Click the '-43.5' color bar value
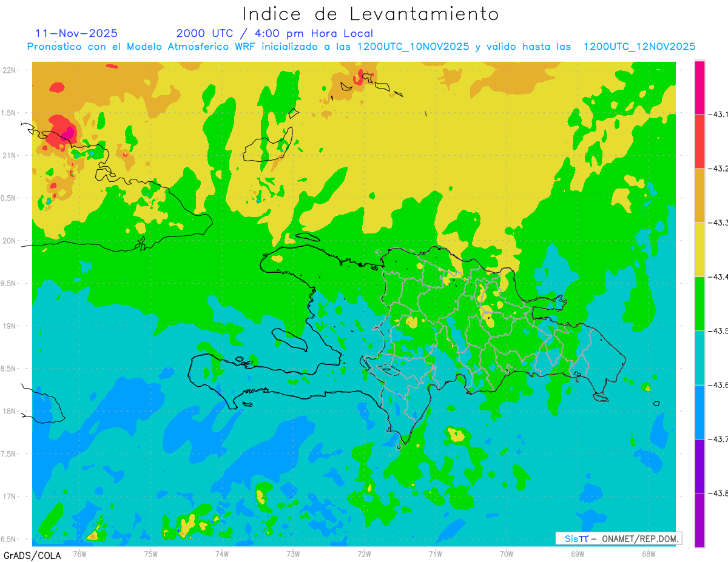Screen dimensions: 728x562 718,331
